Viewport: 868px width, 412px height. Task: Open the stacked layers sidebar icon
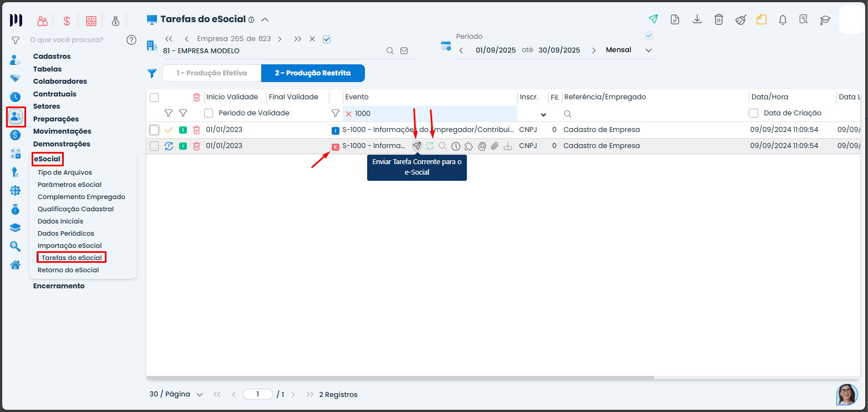15,227
